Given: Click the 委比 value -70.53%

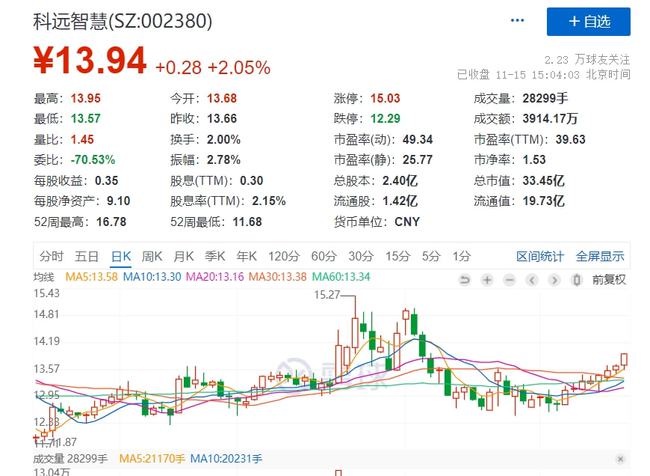Looking at the screenshot, I should [93, 160].
